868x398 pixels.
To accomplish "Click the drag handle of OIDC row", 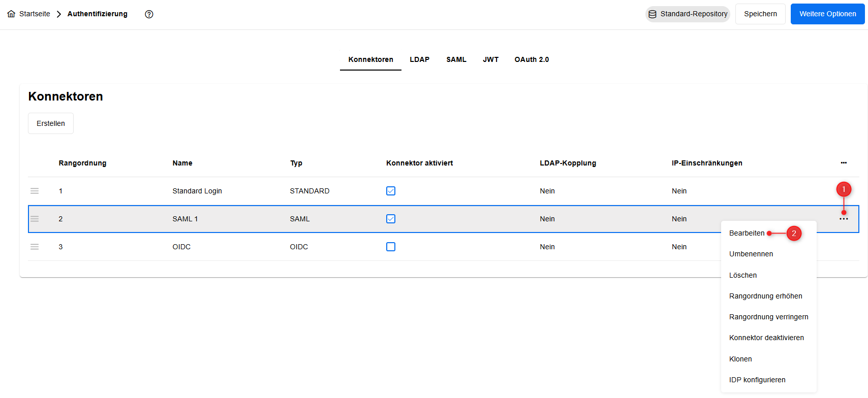I will point(35,247).
